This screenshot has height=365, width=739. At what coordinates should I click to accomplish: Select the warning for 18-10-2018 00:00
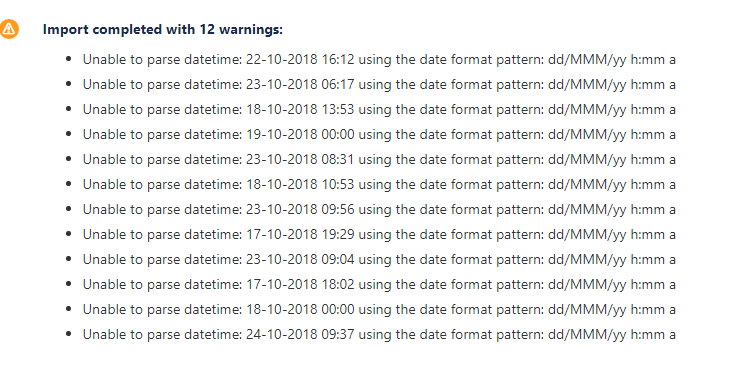379,309
